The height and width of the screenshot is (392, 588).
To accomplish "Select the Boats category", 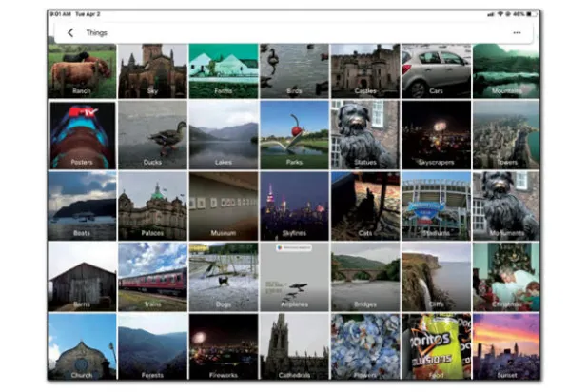I will [81, 206].
